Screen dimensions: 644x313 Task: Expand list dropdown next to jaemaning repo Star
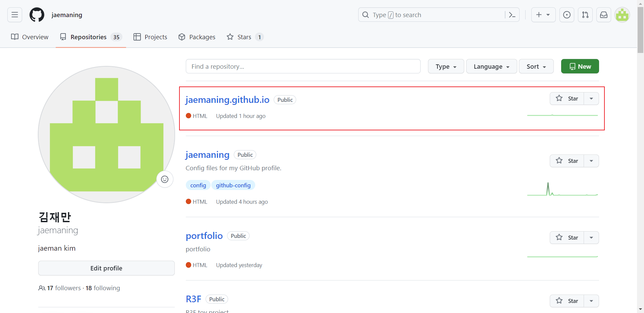click(x=591, y=161)
